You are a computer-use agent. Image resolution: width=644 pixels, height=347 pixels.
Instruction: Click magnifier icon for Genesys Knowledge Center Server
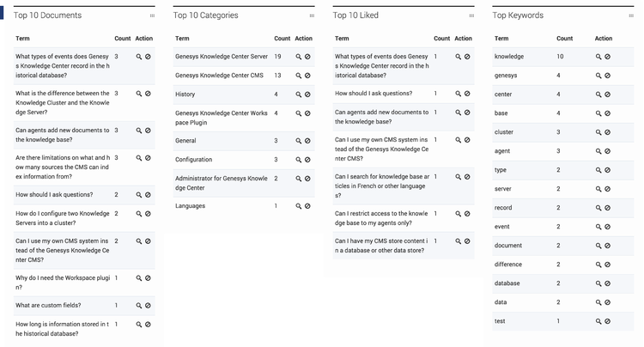(299, 57)
